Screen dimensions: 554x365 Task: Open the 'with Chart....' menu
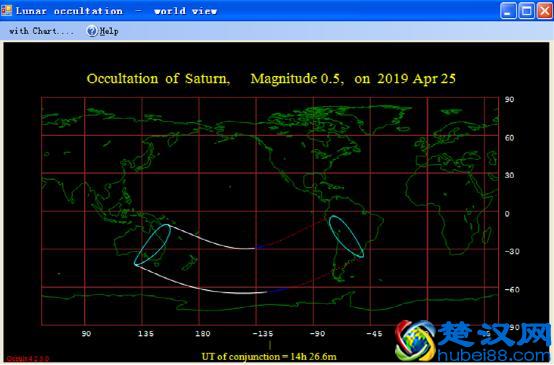[x=41, y=31]
